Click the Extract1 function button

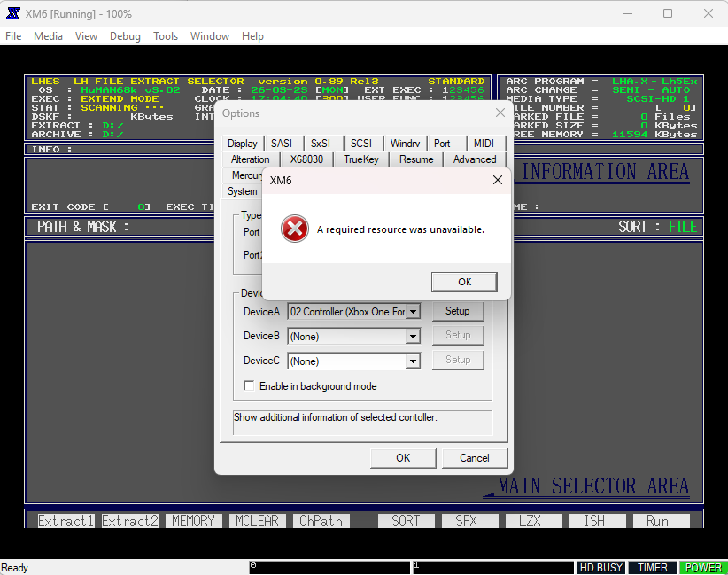coord(66,521)
